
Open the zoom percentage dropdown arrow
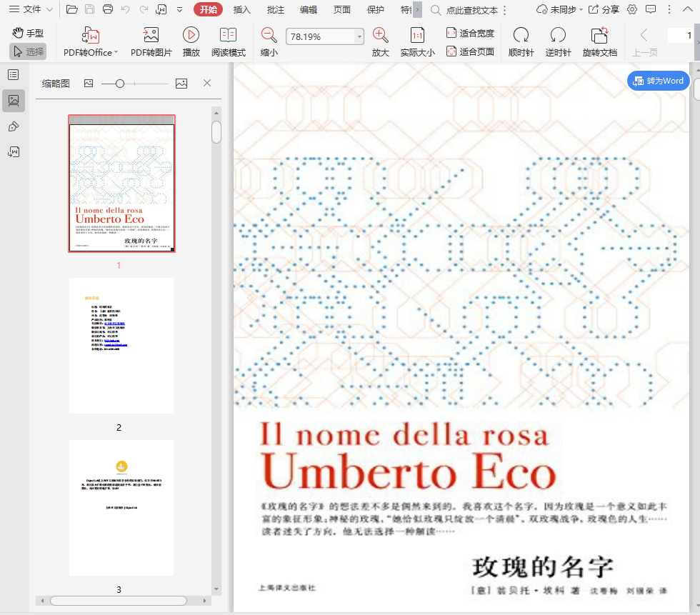tap(359, 36)
